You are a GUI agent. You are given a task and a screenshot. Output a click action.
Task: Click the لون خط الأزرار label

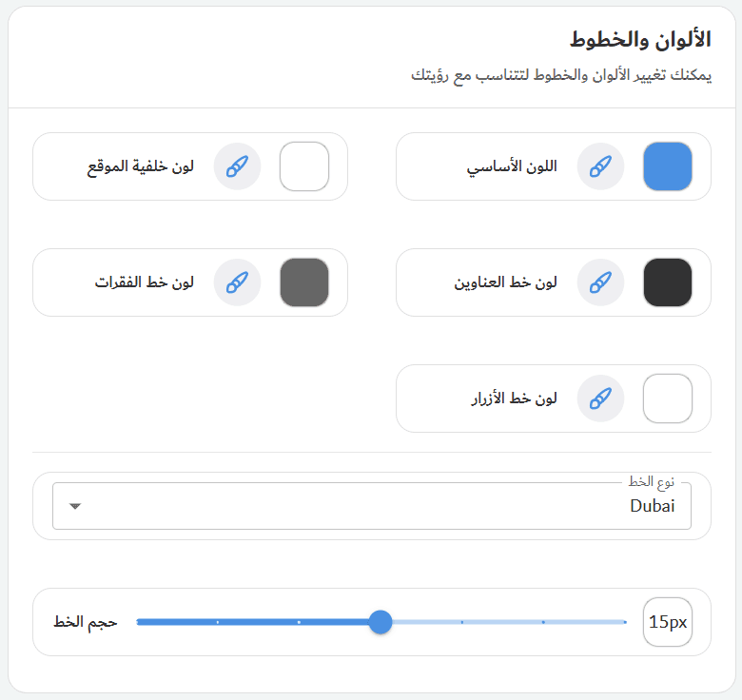[514, 399]
